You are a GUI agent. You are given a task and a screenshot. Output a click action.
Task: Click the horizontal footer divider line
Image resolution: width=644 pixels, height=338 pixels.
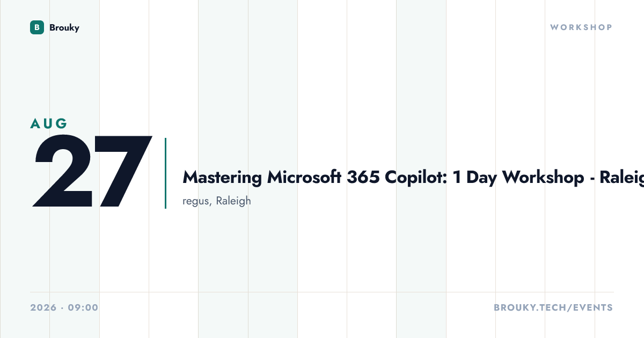(x=322, y=292)
